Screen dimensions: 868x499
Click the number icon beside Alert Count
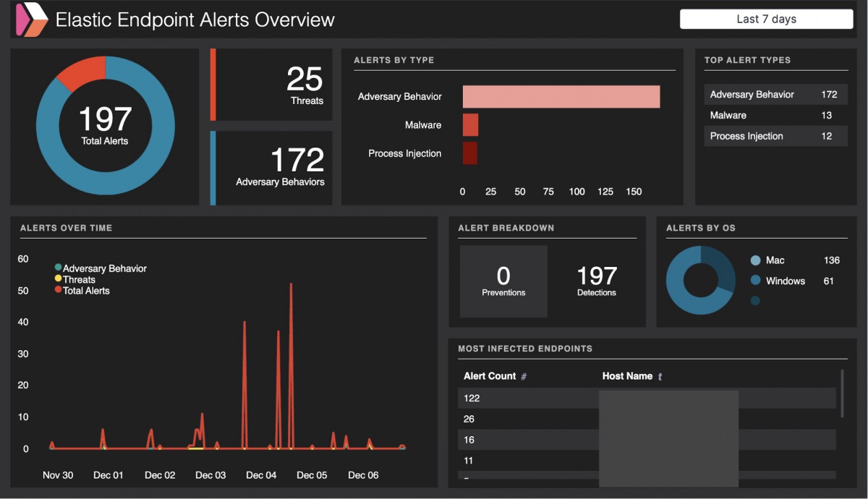[524, 377]
